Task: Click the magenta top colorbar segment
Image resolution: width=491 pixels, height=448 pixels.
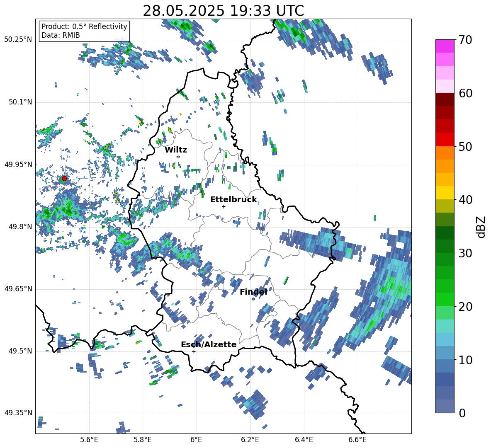Action: (445, 46)
